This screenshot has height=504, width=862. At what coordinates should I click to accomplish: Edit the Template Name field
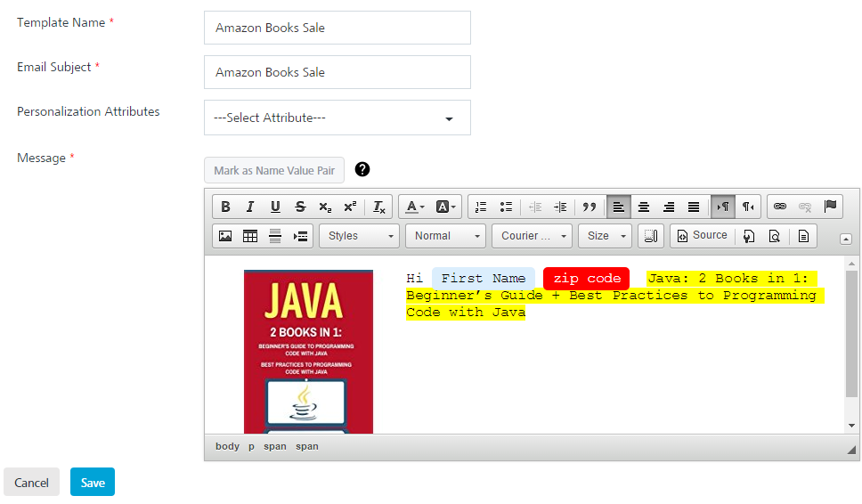pos(337,28)
